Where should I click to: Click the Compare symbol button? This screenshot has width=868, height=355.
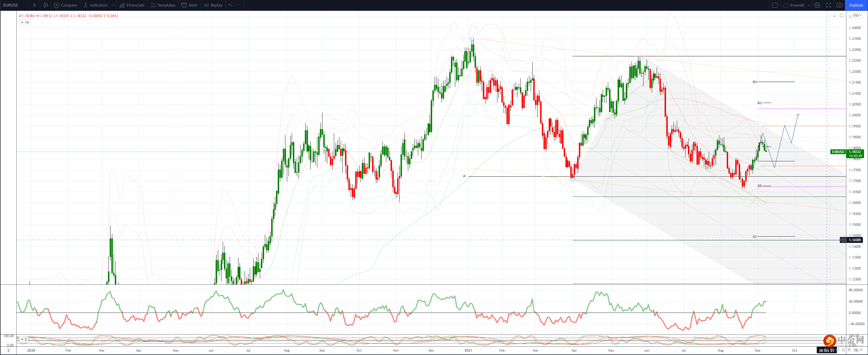point(66,5)
